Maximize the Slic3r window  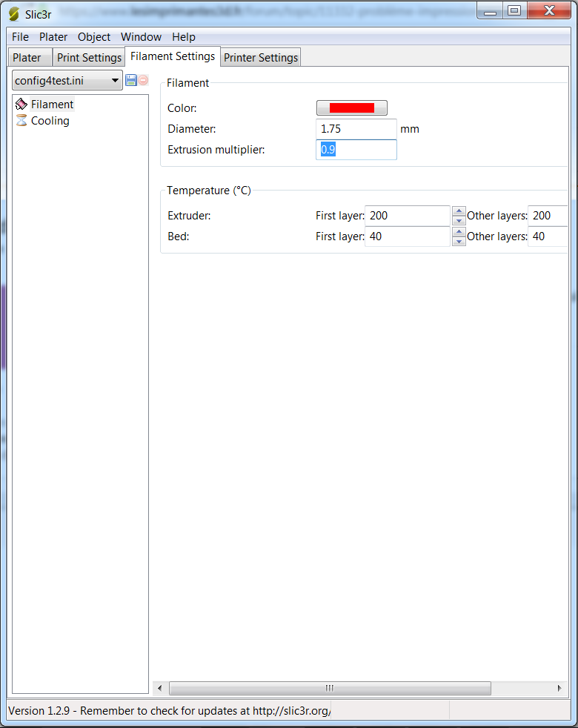click(514, 10)
